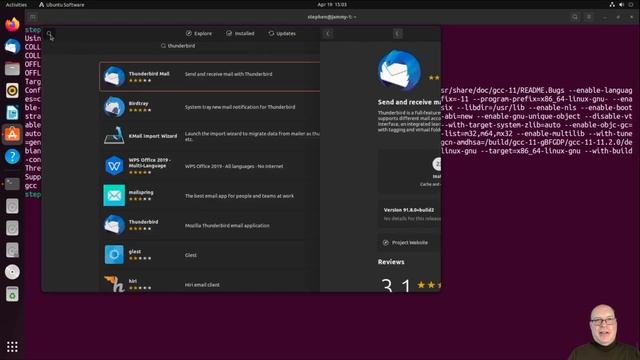Launch Rhythmbox from the dock
Image resolution: width=640 pixels, height=360 pixels.
[12, 91]
